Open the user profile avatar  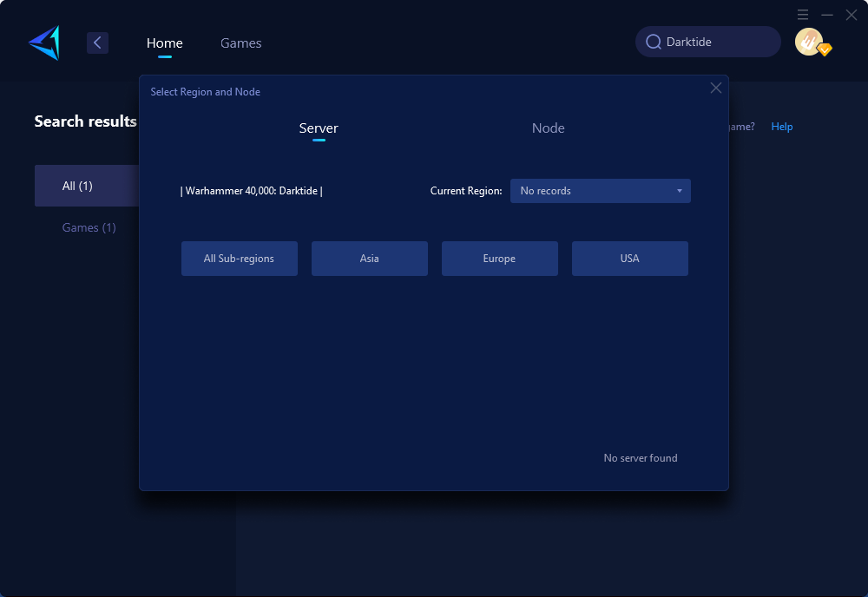pos(809,42)
